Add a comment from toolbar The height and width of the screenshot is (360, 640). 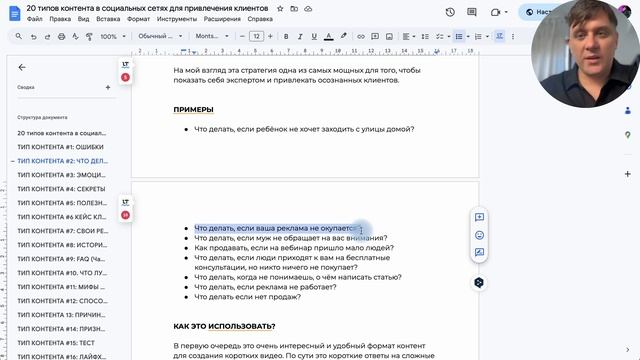click(x=375, y=36)
